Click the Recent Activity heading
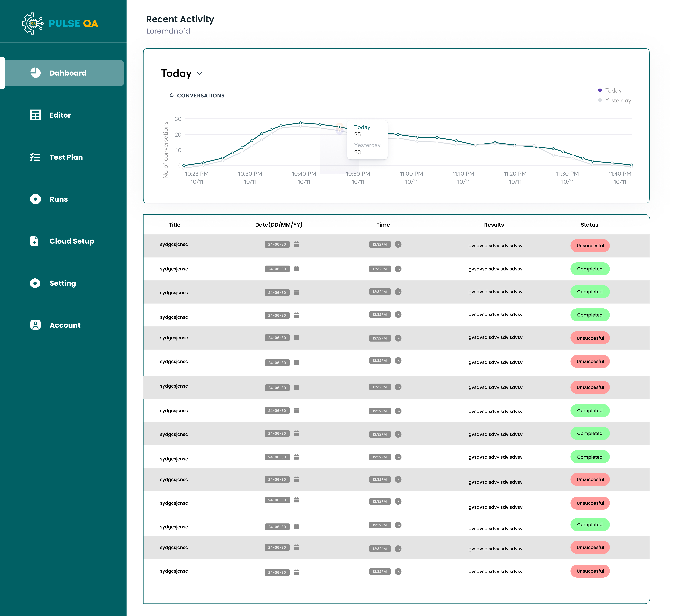 click(180, 19)
